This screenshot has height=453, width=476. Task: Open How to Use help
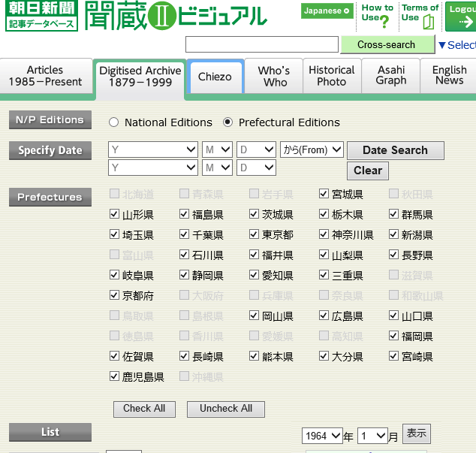pos(377,16)
